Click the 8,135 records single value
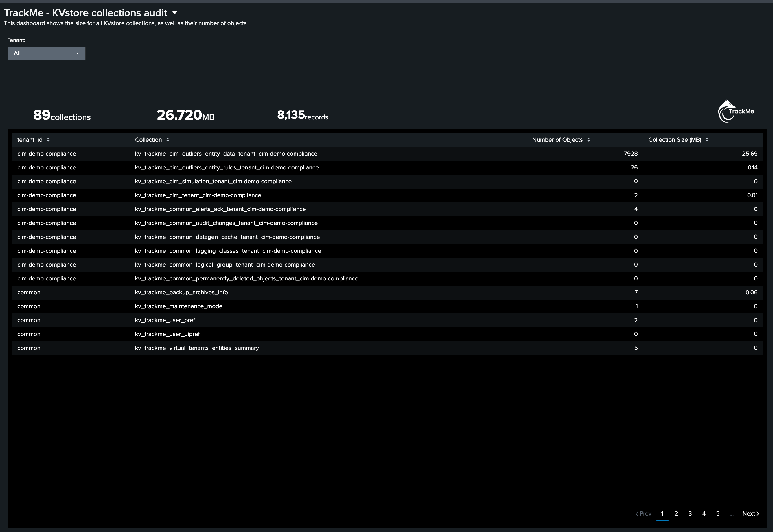The image size is (773, 532). point(303,115)
